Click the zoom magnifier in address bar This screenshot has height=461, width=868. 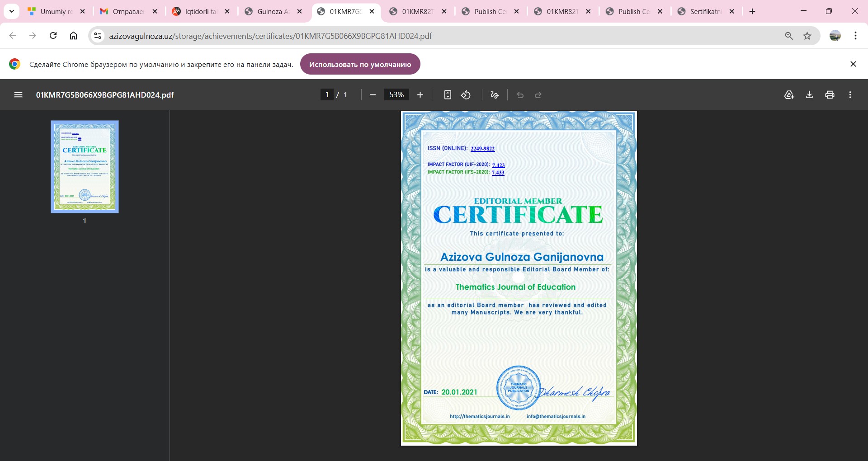[x=789, y=36]
